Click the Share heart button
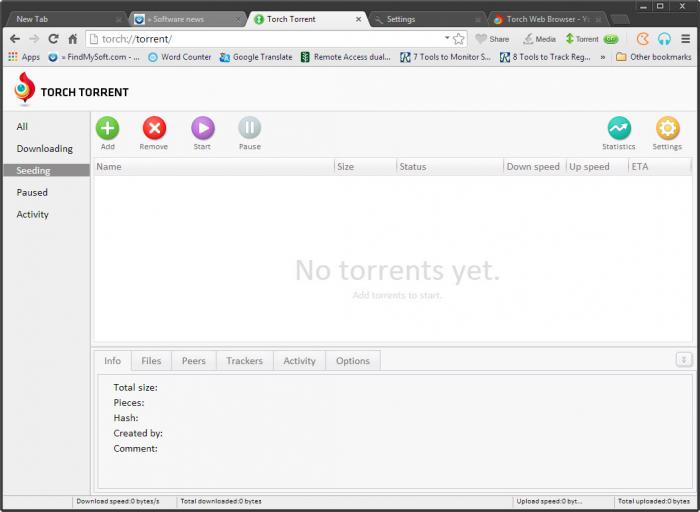 (x=492, y=39)
